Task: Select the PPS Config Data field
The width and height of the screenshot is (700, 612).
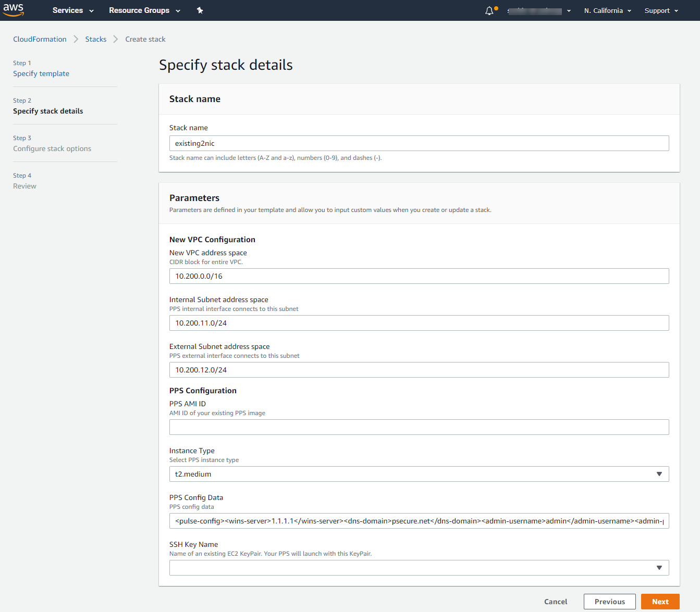Action: point(419,520)
